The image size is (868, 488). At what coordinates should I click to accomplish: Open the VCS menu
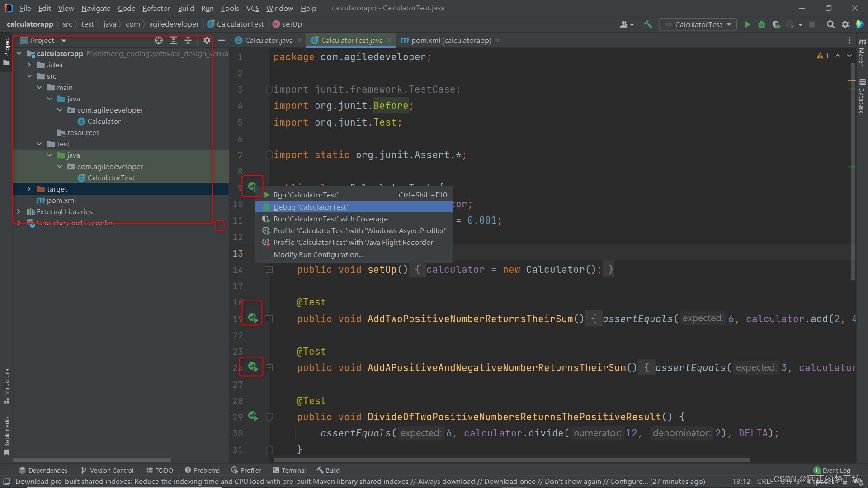click(252, 8)
